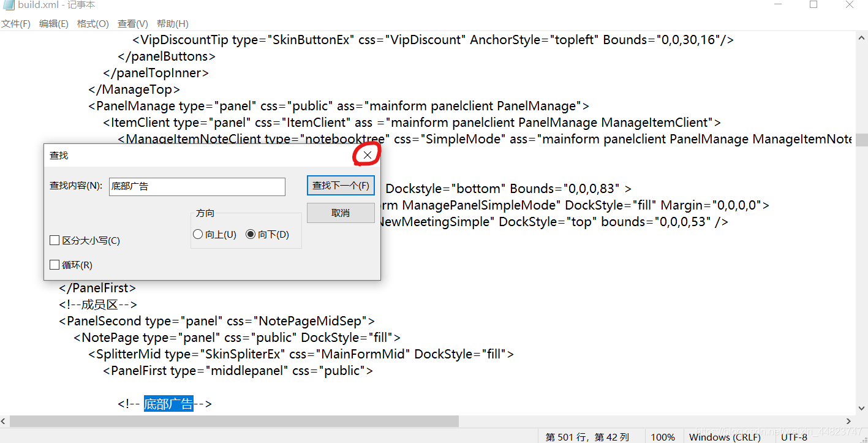Select the 向下(D) direction radio button
868x443 pixels.
point(267,235)
